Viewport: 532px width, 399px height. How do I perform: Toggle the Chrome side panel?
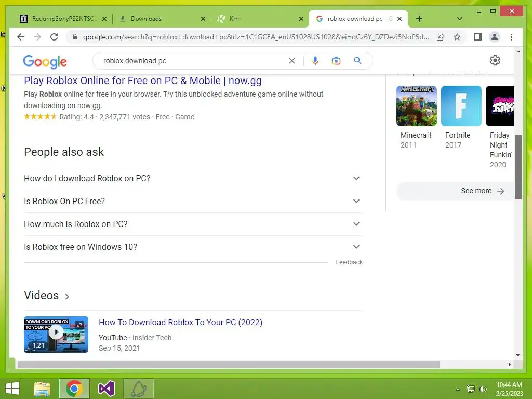[x=478, y=37]
